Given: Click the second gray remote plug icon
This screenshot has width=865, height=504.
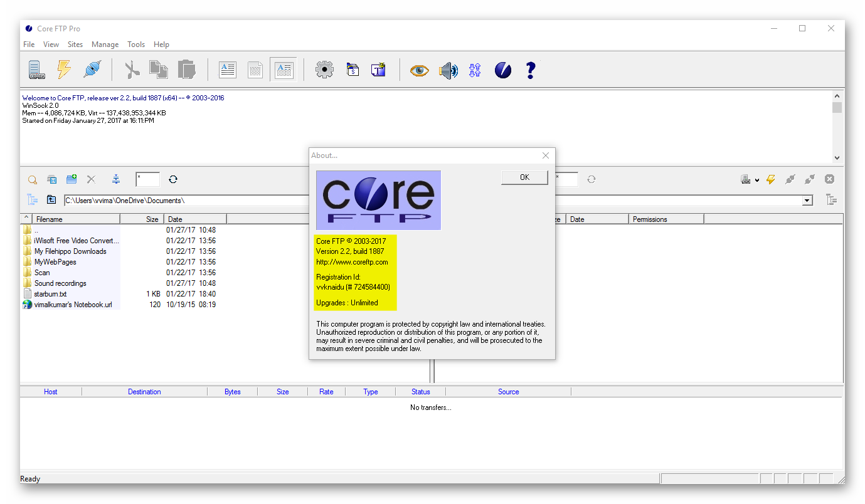Looking at the screenshot, I should coord(810,179).
